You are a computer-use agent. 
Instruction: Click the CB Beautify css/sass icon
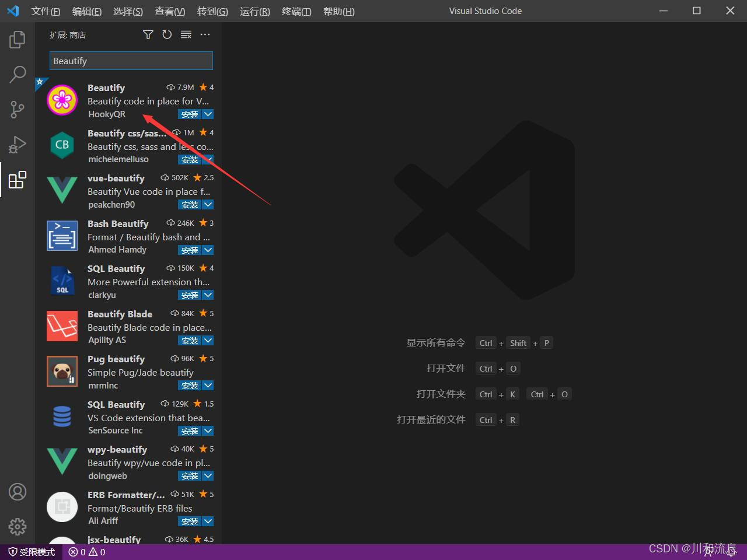62,145
